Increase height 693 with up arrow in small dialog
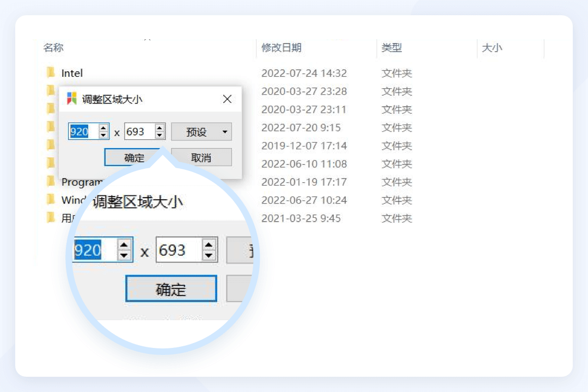 [160, 128]
